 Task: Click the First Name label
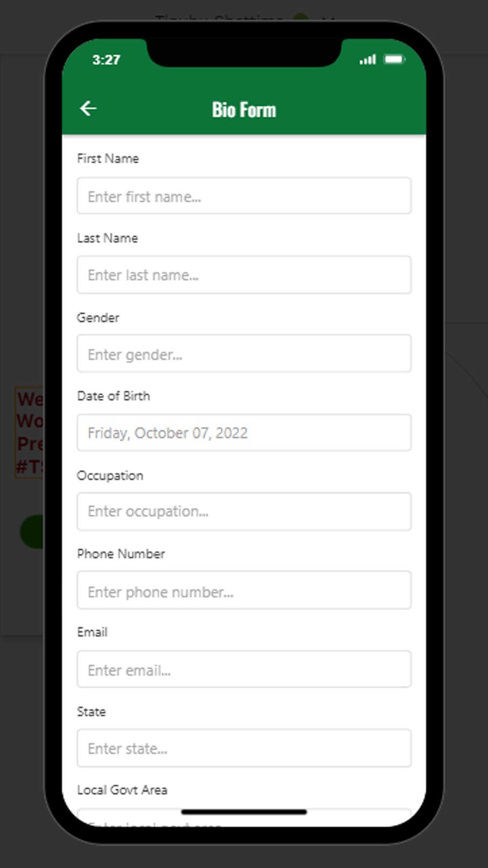(108, 159)
